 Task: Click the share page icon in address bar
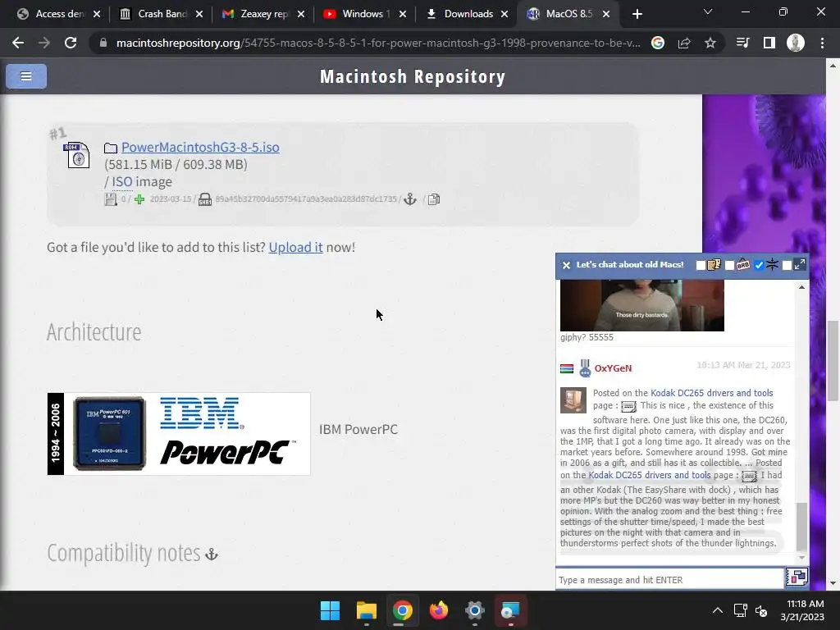click(x=684, y=43)
